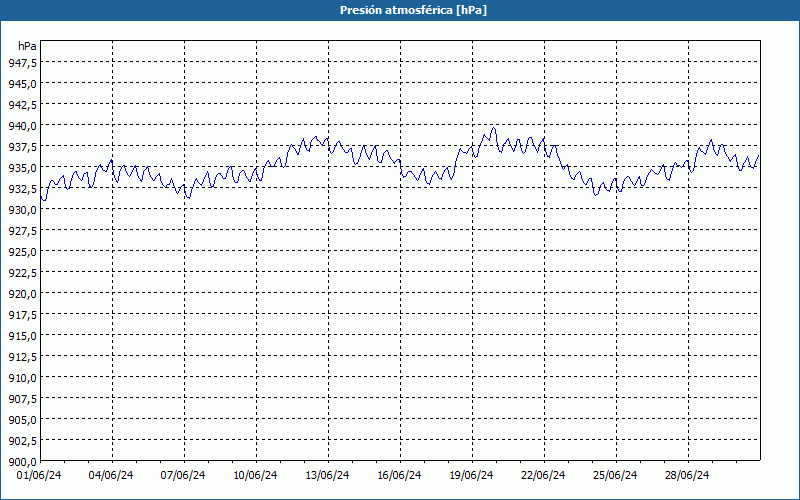Select the 927,5 y-axis value

point(22,231)
